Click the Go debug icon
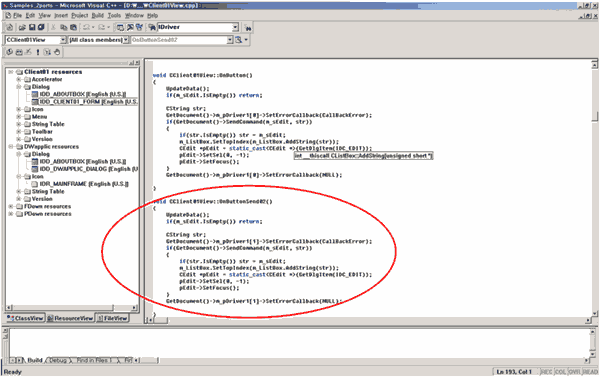The height and width of the screenshot is (377, 600). tap(47, 52)
